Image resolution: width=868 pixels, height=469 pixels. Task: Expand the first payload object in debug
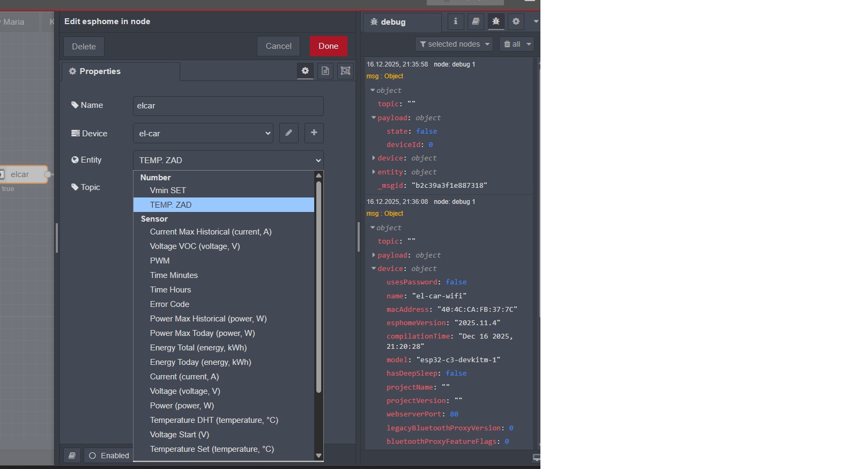[x=374, y=118]
